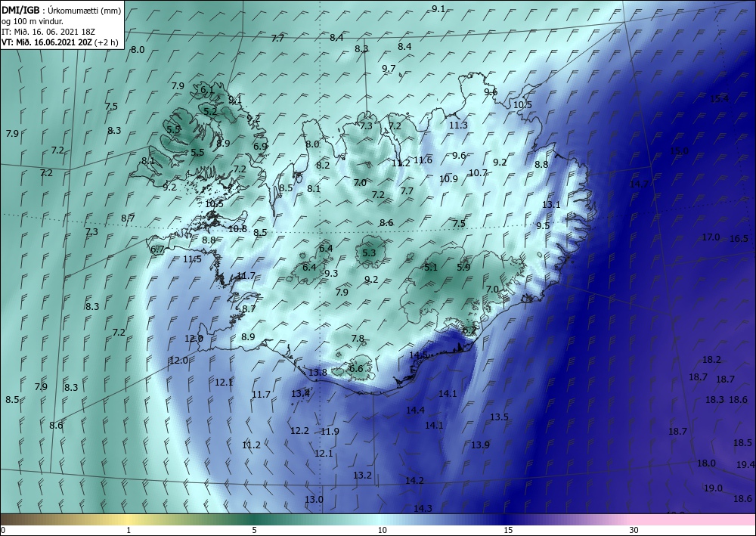Click the 5.3 value over the glacier
The width and height of the screenshot is (756, 536).
pos(369,253)
